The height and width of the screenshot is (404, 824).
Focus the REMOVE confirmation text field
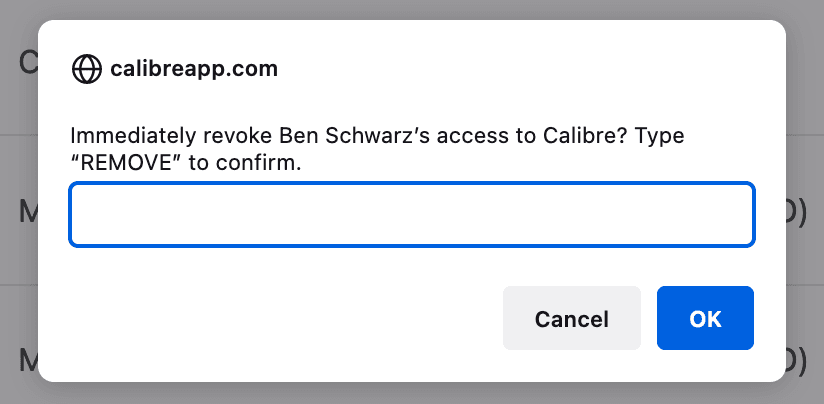(411, 214)
